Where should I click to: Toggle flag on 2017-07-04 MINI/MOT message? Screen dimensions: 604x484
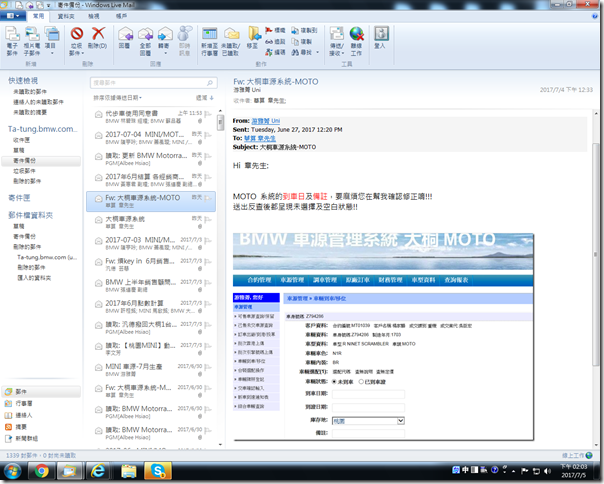pyautogui.click(x=208, y=134)
